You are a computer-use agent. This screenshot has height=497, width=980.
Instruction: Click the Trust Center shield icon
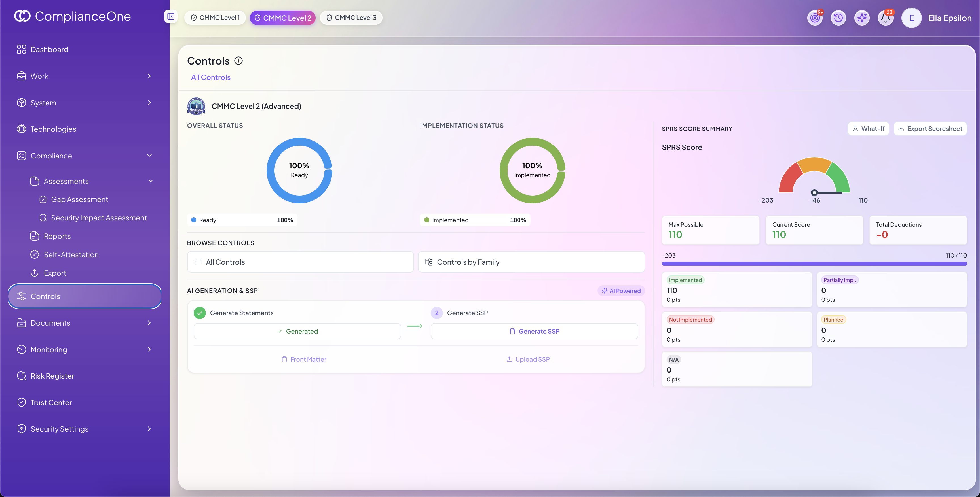pos(21,402)
